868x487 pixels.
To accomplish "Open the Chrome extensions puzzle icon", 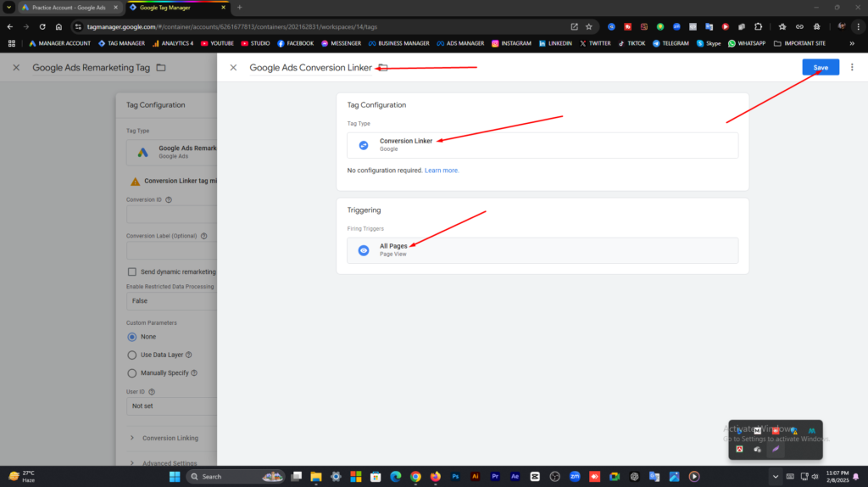I will click(x=759, y=26).
